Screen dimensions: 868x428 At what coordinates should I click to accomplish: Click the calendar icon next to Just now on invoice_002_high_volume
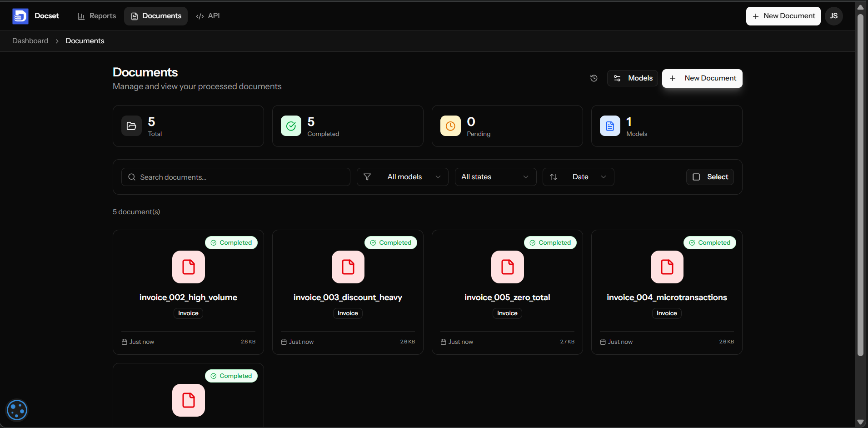[125, 342]
